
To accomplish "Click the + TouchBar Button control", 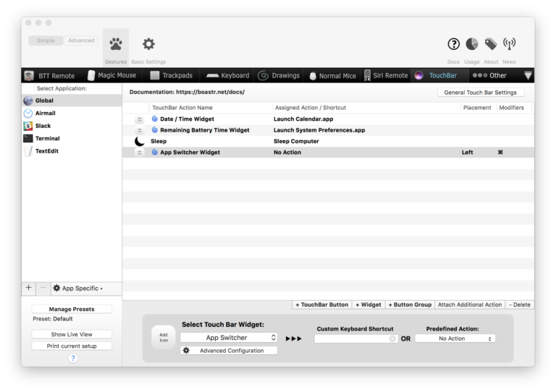I will 322,304.
